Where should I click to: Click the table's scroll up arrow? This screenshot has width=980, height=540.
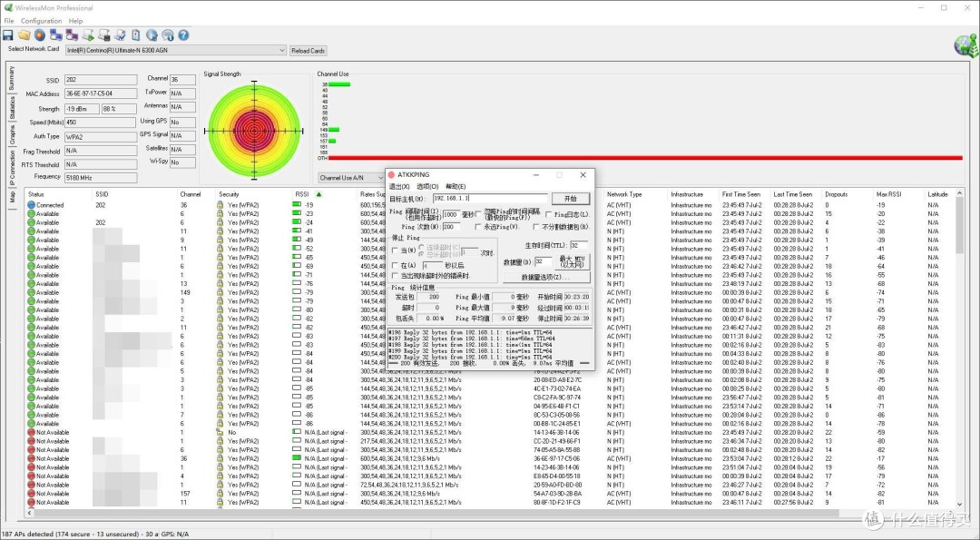click(x=960, y=193)
